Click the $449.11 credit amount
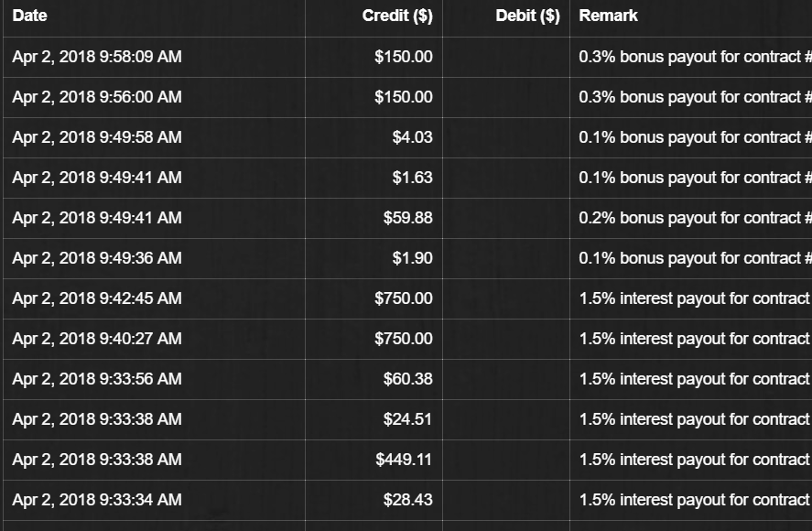 (x=404, y=460)
